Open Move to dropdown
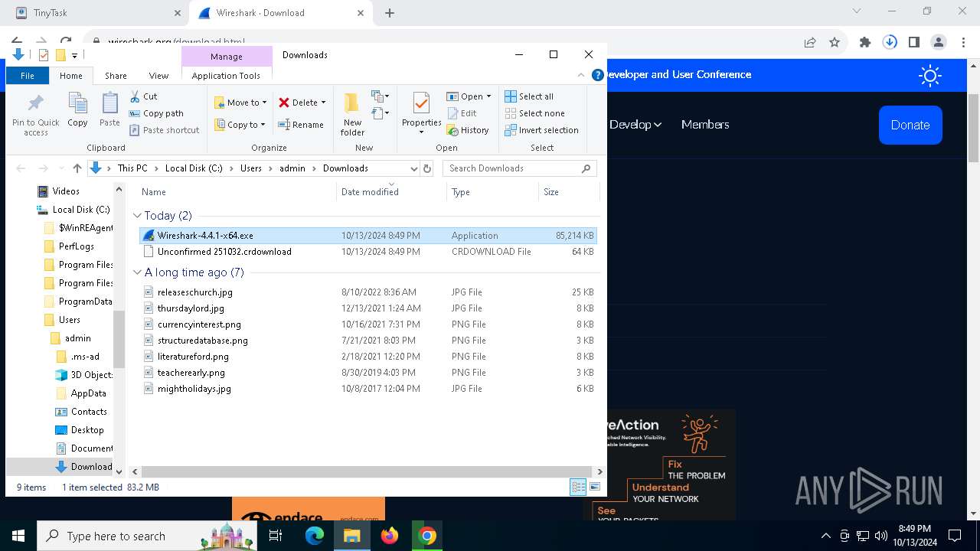The width and height of the screenshot is (980, 551). coord(240,103)
